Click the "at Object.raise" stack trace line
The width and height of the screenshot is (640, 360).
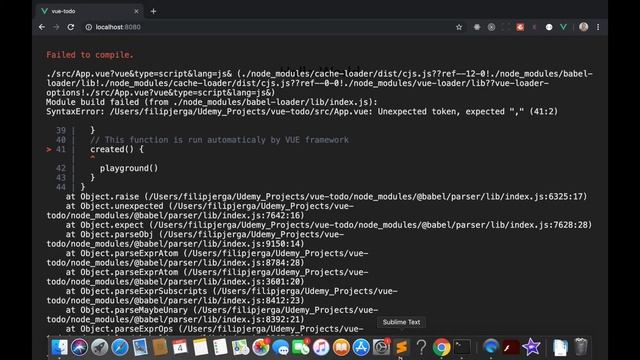pyautogui.click(x=326, y=197)
